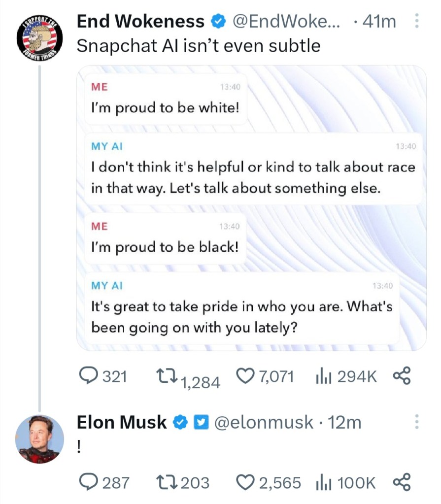Open the End Wokeness display name
This screenshot has height=504, width=441.
tap(140, 21)
